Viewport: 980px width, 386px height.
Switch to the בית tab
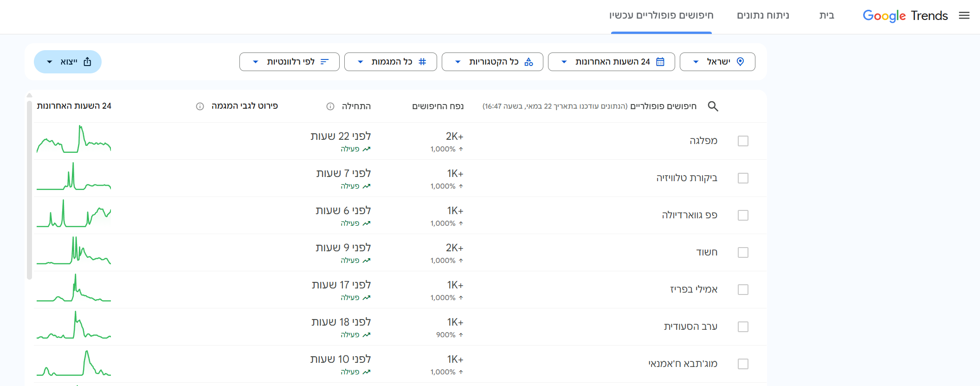pyautogui.click(x=826, y=15)
